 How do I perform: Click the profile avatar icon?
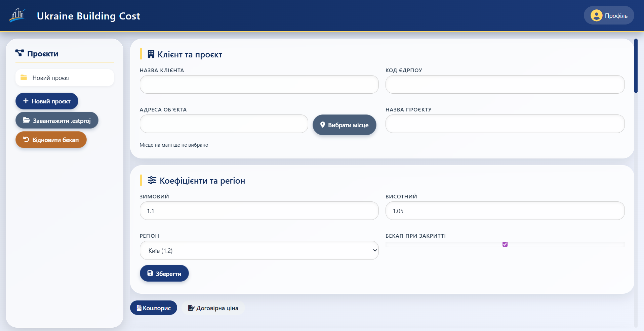596,15
